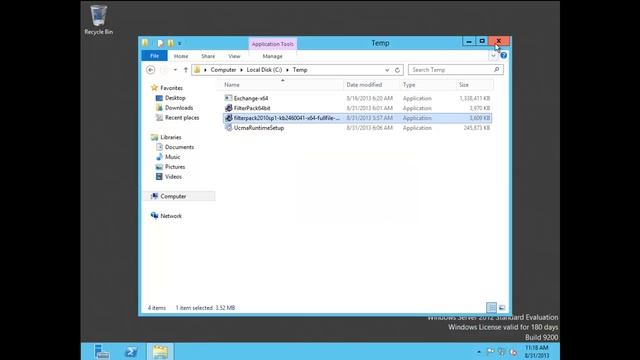Select Local Disk (C:) breadcrumb
Image resolution: width=640 pixels, height=360 pixels.
click(x=264, y=70)
